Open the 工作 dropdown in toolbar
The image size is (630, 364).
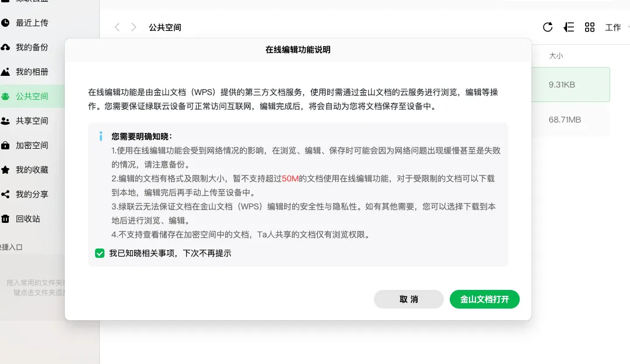(x=617, y=27)
